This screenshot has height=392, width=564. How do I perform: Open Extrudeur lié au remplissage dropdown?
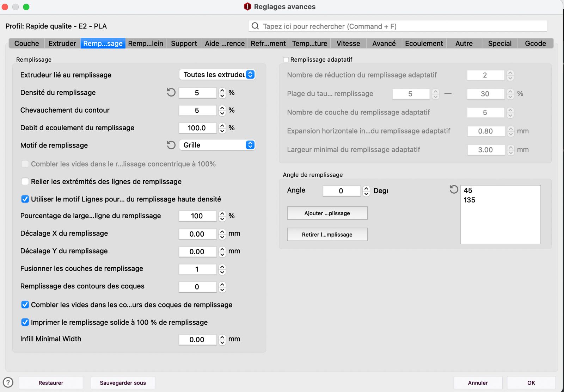(217, 75)
